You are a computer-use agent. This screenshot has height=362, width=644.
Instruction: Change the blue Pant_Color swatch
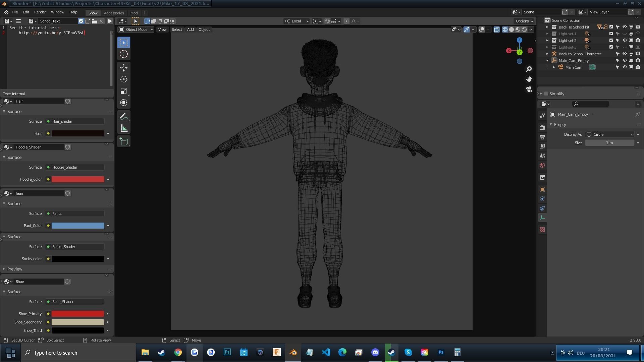tap(78, 226)
